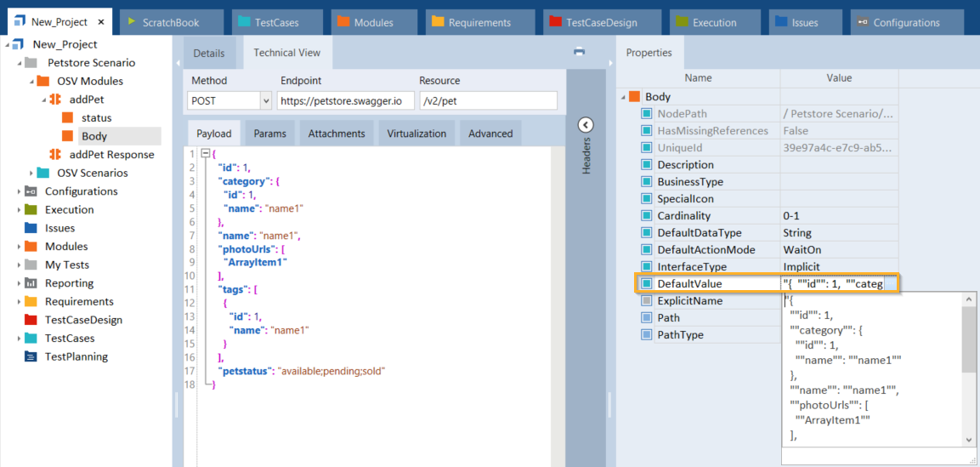Select the status item under addPet
The image size is (980, 467).
tap(96, 118)
